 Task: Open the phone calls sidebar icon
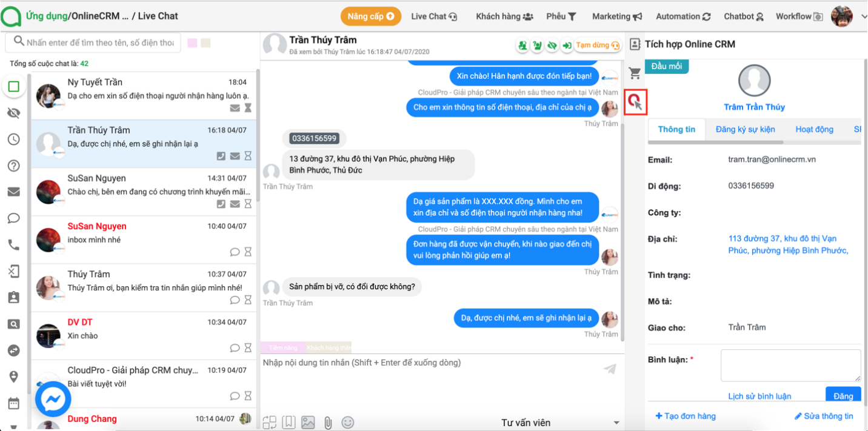14,245
